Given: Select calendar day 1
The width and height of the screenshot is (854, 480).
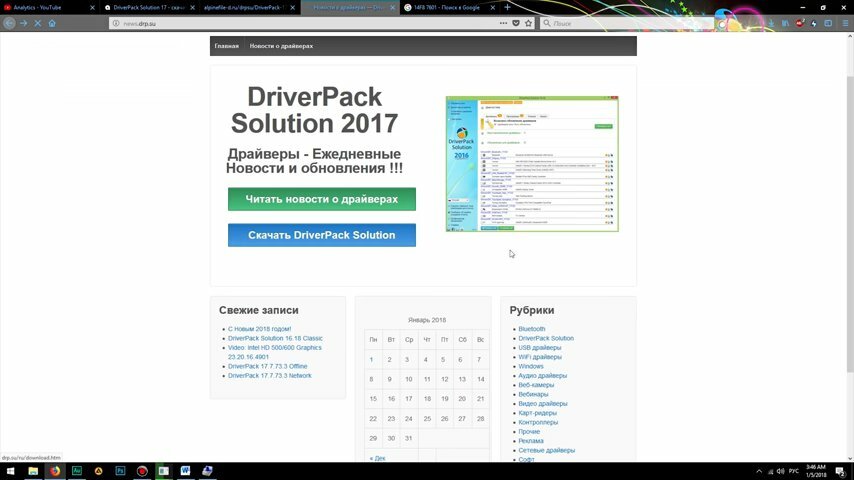Looking at the screenshot, I should (x=371, y=360).
